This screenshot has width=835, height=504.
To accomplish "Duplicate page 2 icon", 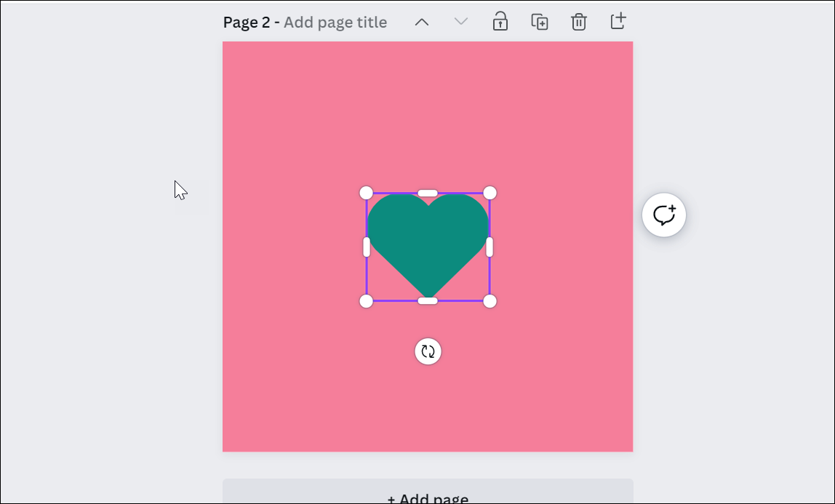I will pos(540,22).
